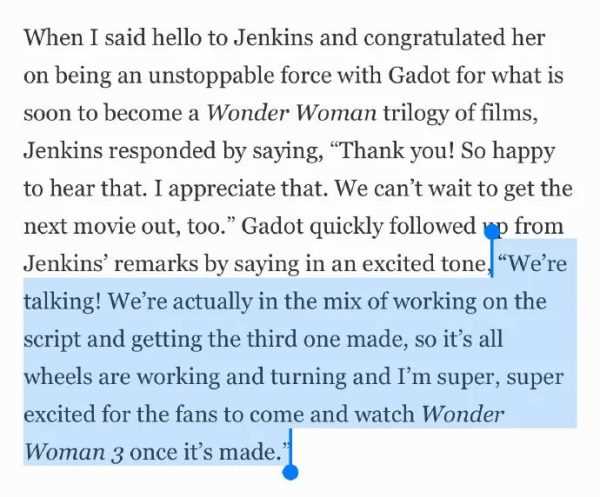Screen dimensions: 600x497
Task: Click the highlighted word "fans"
Action: coord(196,414)
